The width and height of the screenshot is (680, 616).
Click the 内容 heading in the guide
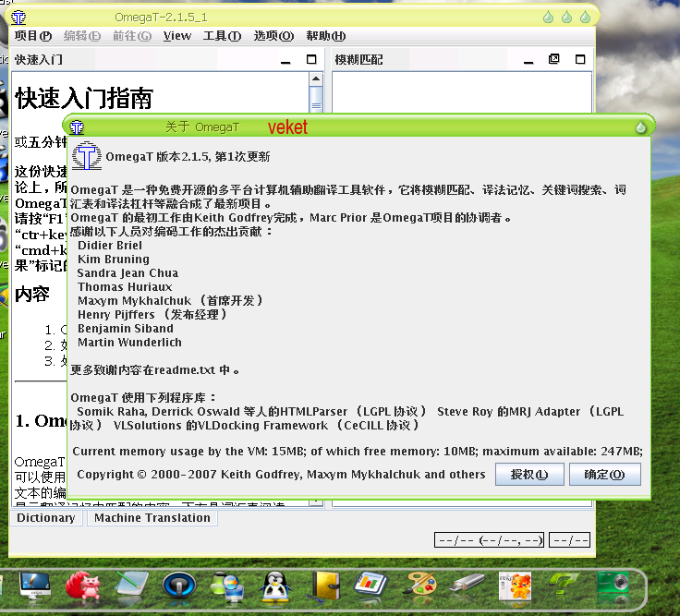pyautogui.click(x=32, y=295)
